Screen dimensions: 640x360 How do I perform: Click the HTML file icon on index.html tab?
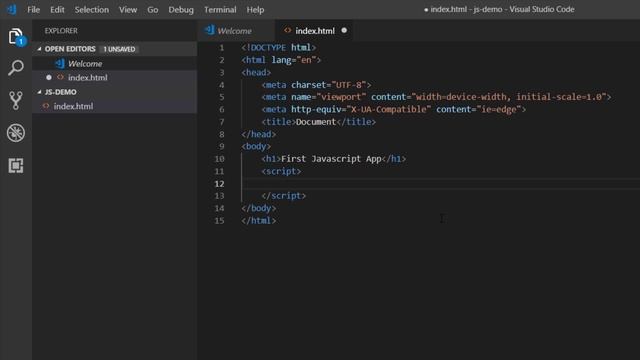click(x=287, y=30)
